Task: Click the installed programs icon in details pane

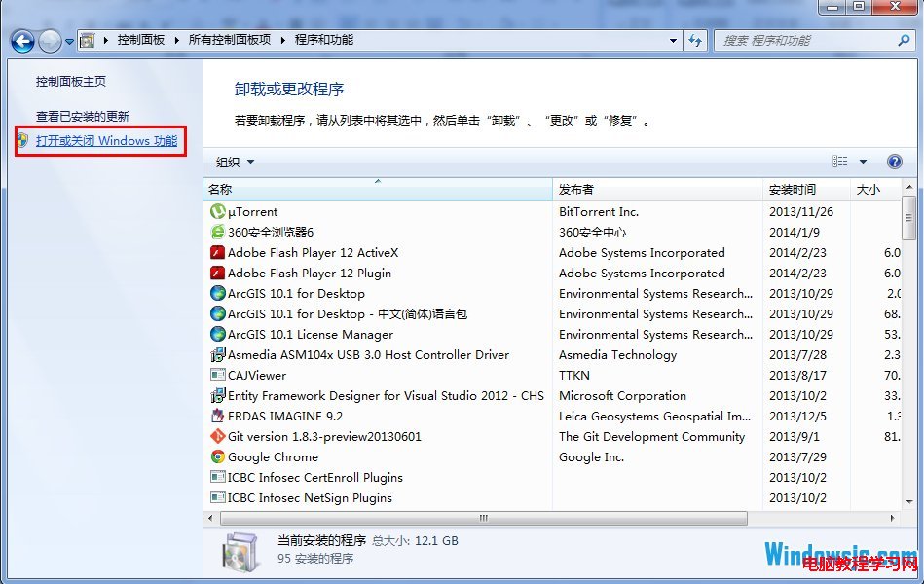Action: point(240,551)
